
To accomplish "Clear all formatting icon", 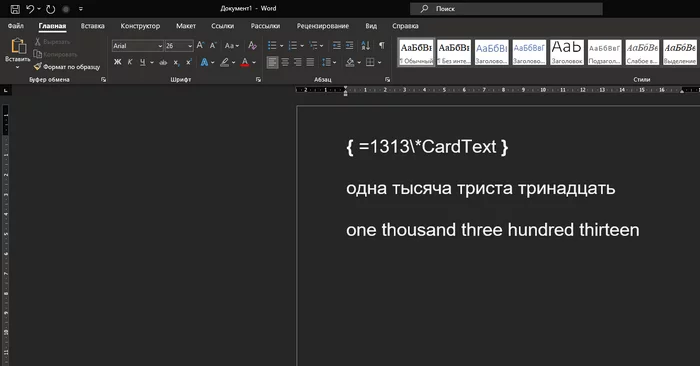I will pos(252,46).
